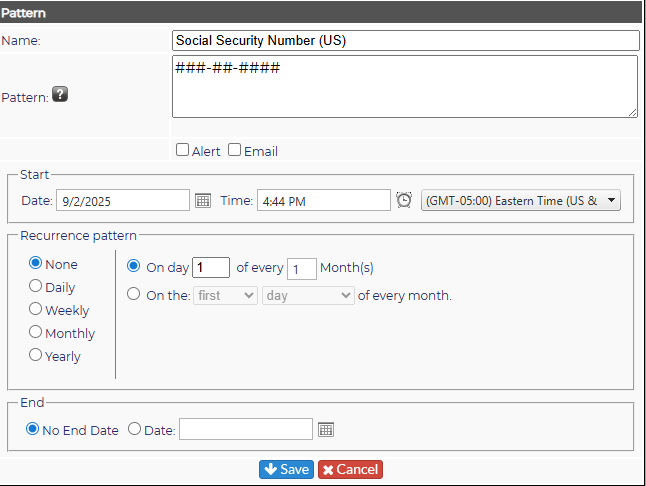This screenshot has height=486, width=646.
Task: Select the Daily recurrence option
Action: (35, 286)
